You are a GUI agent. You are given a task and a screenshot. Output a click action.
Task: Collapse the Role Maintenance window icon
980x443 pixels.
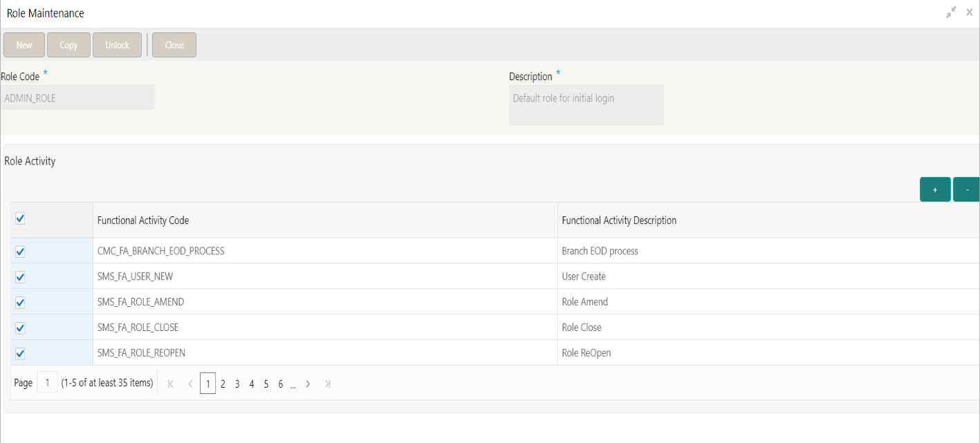coord(952,12)
